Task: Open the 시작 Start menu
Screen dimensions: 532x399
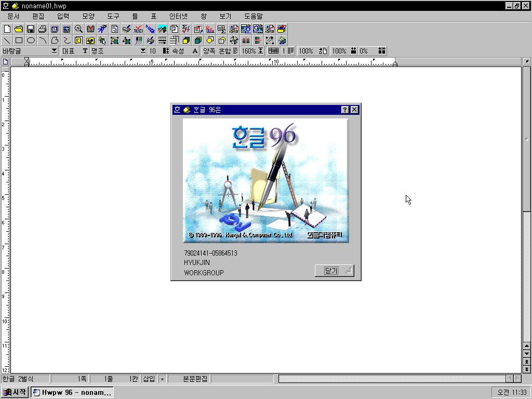Action: coord(15,392)
